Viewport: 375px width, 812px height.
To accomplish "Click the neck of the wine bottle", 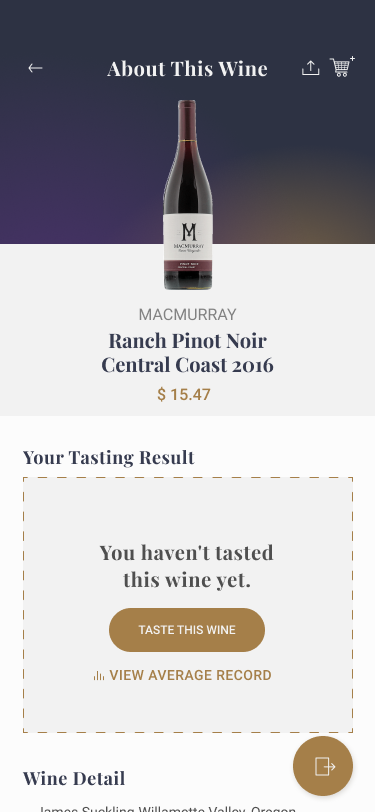I will 187,124.
